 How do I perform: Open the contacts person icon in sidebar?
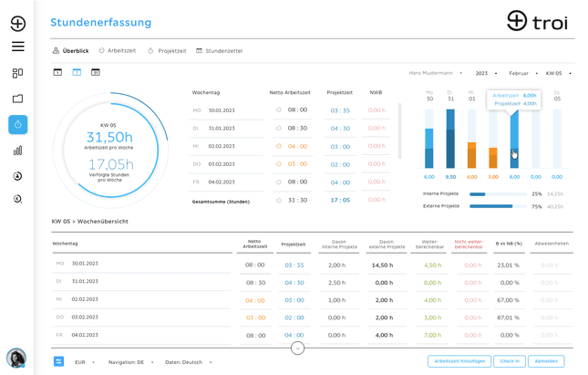coord(17,176)
